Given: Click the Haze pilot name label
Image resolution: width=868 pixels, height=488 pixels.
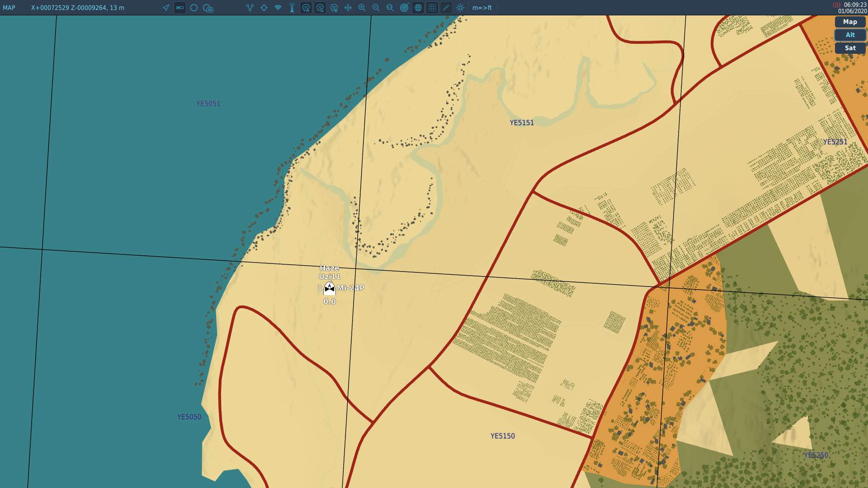Looking at the screenshot, I should click(x=330, y=268).
